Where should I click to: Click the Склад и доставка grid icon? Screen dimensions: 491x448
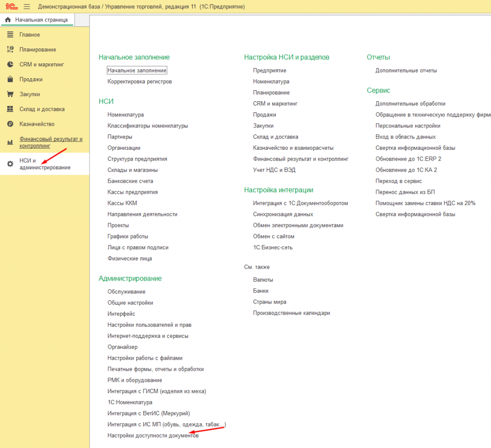coord(11,109)
